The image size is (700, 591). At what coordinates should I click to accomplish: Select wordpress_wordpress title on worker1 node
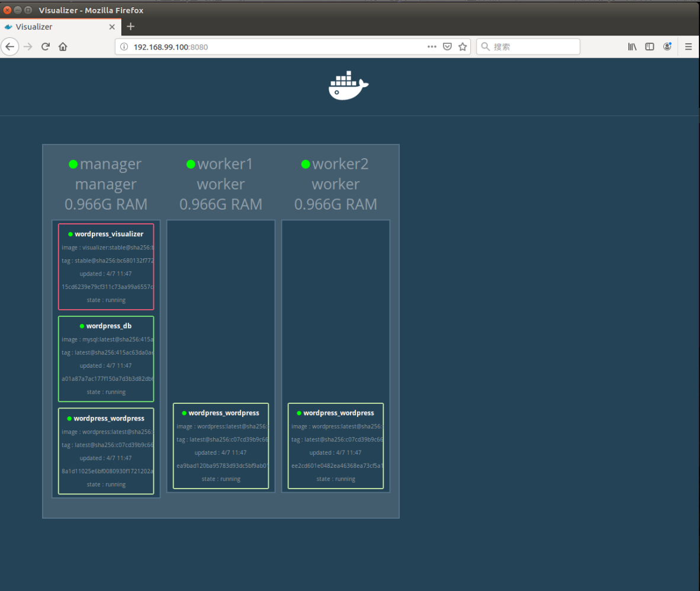[224, 413]
